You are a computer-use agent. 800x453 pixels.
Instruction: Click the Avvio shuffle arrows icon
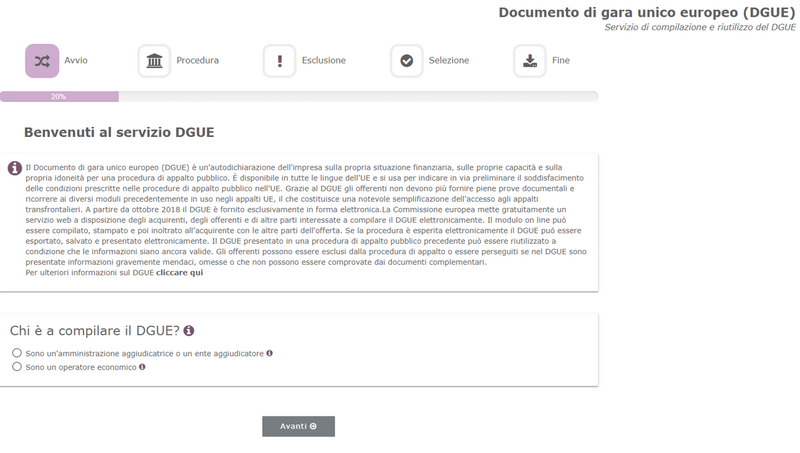pos(42,61)
